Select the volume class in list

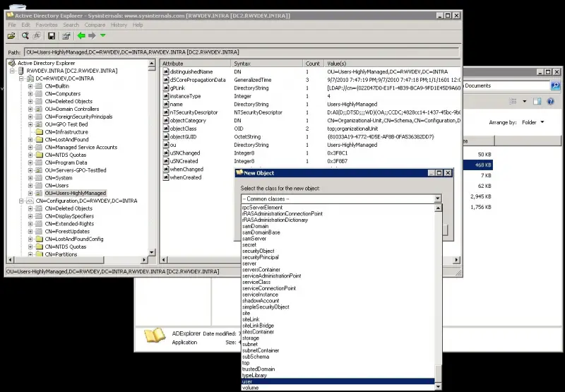[338, 388]
